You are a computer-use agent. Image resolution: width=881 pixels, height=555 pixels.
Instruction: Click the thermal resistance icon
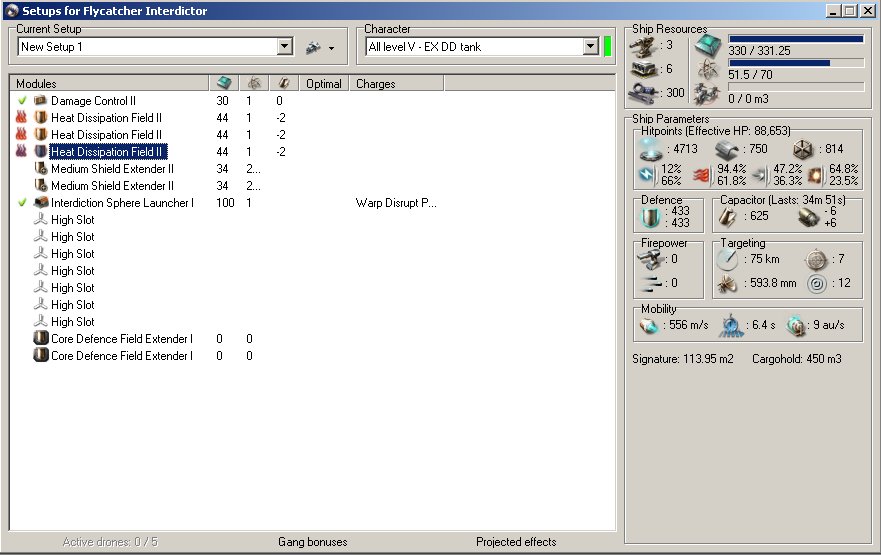702,175
